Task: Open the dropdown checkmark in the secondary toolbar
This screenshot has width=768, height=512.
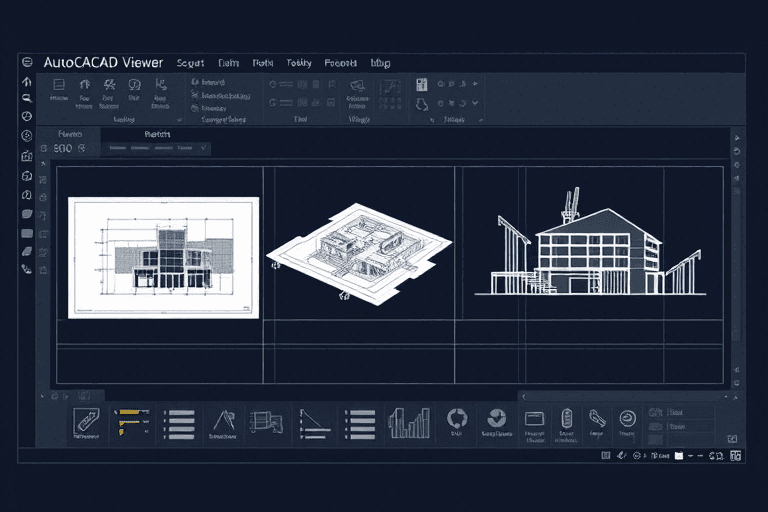Action: click(x=204, y=148)
